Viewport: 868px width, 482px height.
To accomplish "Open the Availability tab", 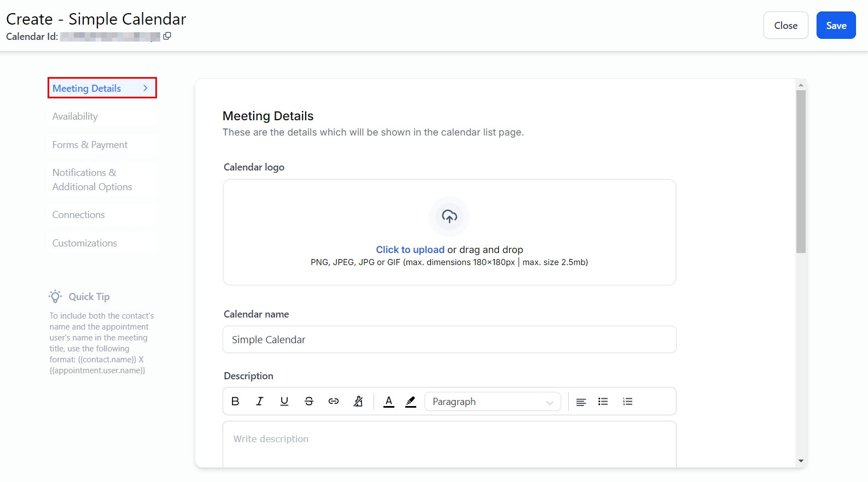I will (75, 116).
